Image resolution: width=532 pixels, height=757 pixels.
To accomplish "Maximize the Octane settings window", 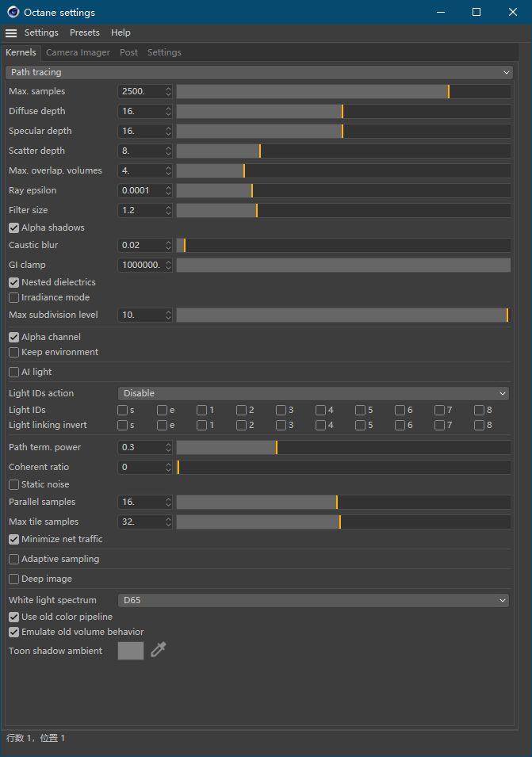I will (476, 13).
